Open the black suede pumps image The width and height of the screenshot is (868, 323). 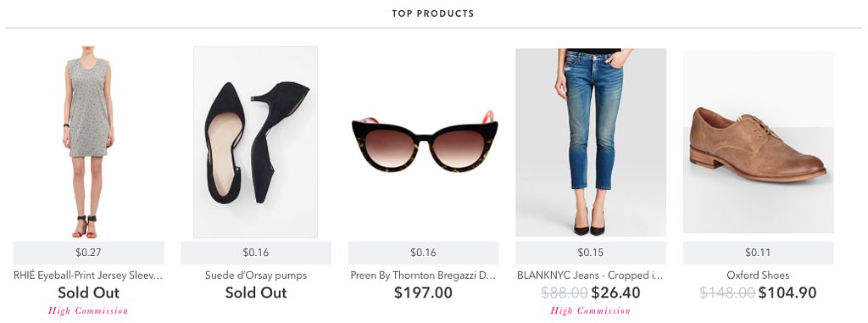tap(256, 142)
